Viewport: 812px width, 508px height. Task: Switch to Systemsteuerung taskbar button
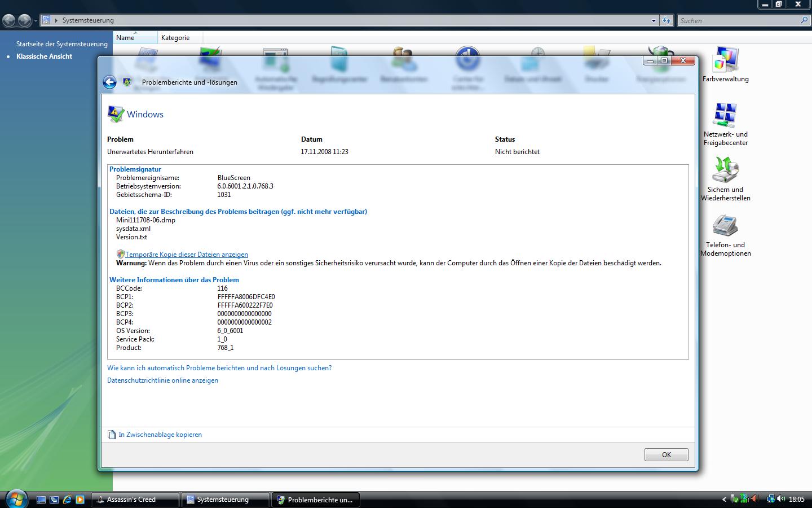point(226,500)
